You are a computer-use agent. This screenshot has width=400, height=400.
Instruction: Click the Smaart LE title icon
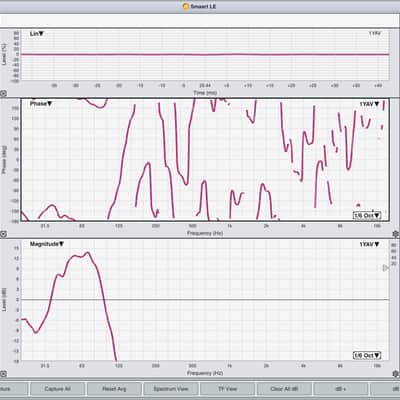186,6
